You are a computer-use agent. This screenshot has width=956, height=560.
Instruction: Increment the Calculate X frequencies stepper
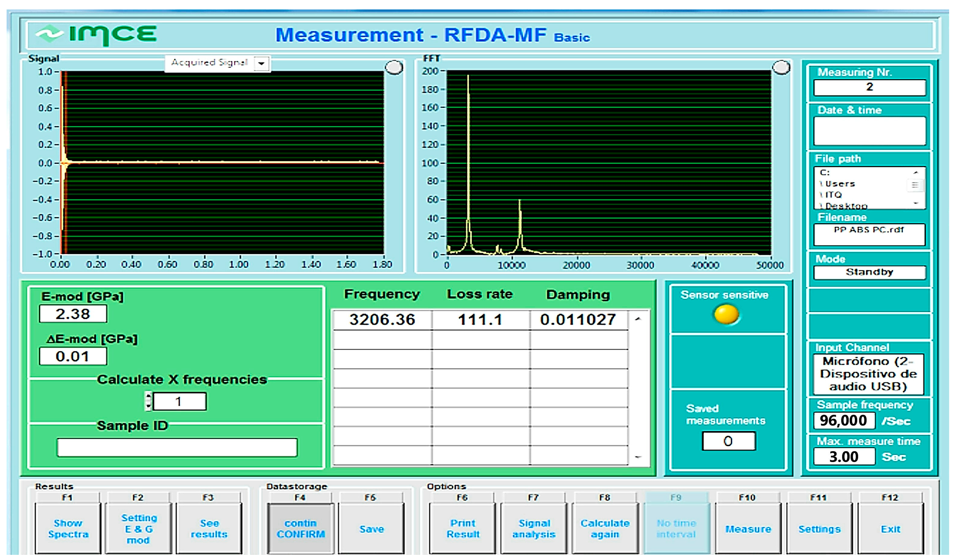tap(148, 396)
